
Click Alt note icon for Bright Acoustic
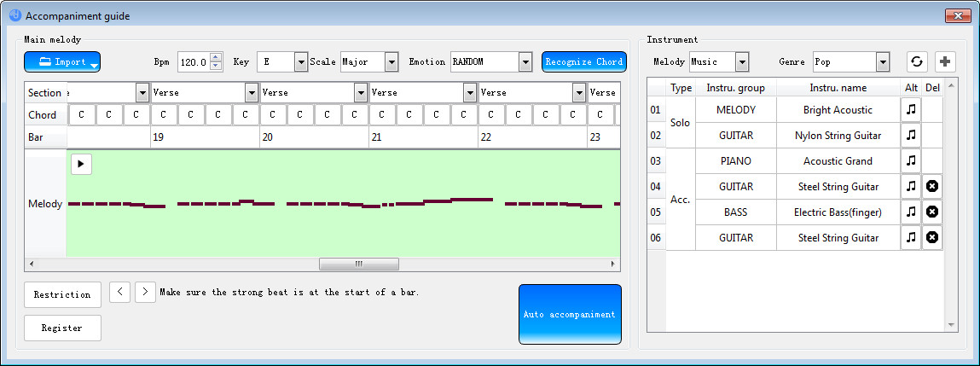(x=911, y=109)
